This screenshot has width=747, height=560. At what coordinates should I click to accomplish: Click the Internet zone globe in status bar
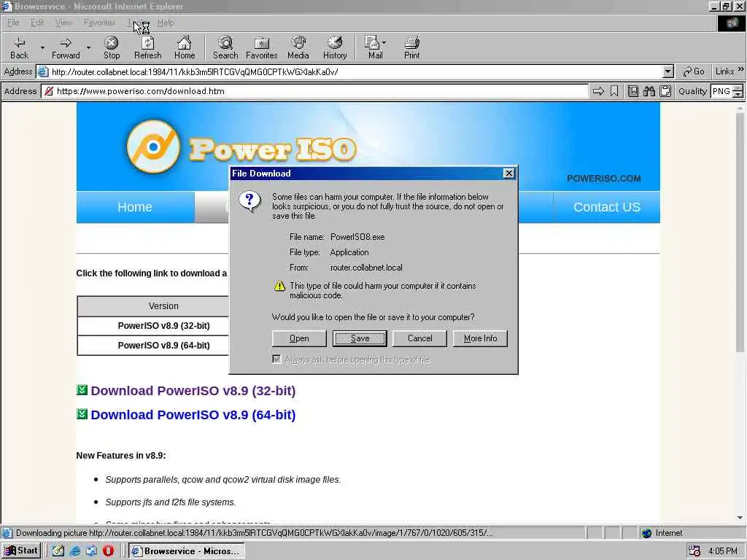(646, 533)
